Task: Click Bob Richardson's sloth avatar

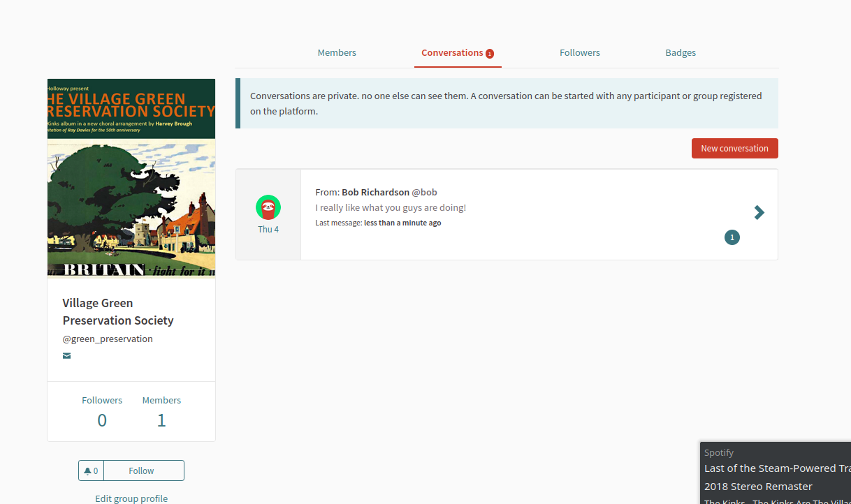Action: click(x=268, y=207)
